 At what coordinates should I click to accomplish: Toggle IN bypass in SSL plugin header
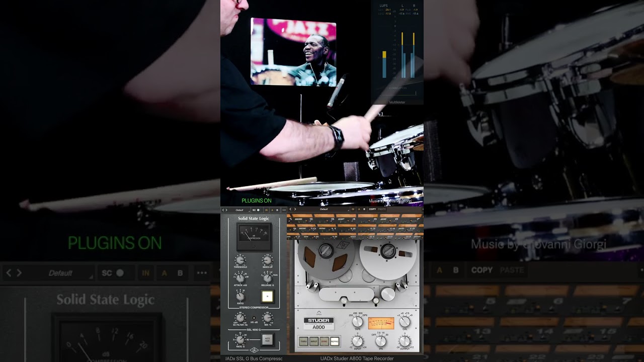click(266, 209)
